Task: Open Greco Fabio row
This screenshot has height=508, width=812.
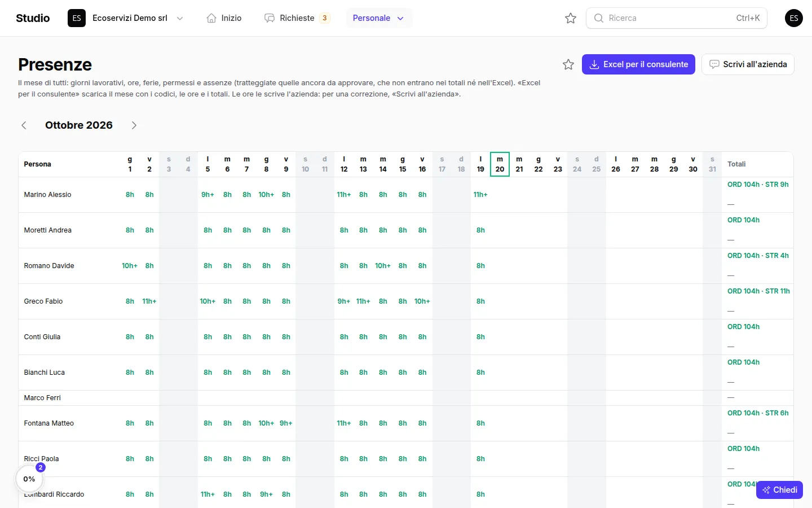Action: 406,301
